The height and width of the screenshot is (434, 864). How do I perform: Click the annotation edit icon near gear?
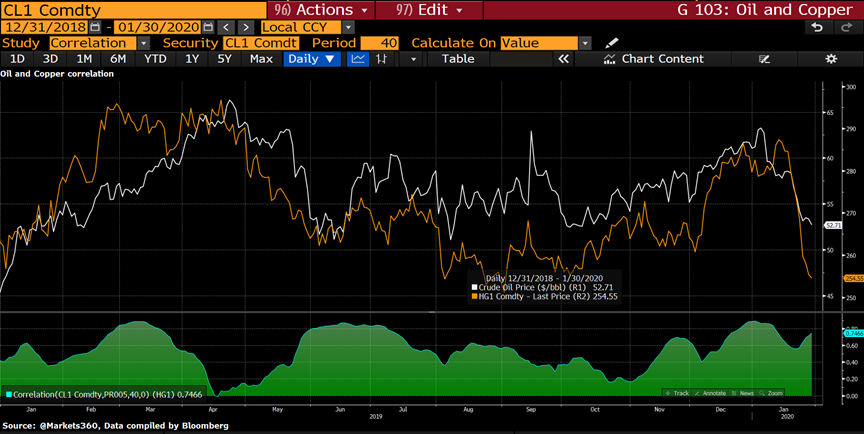pos(764,59)
